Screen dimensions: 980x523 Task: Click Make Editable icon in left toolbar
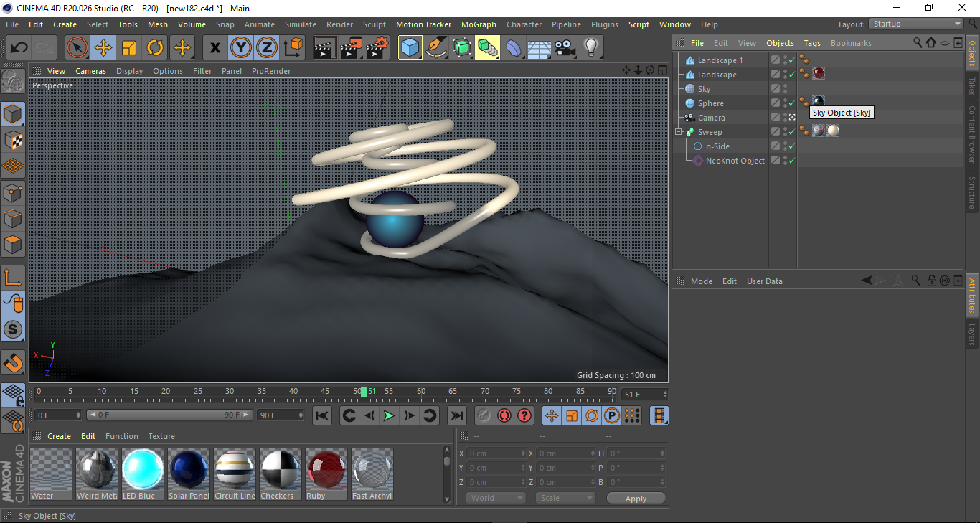13,81
